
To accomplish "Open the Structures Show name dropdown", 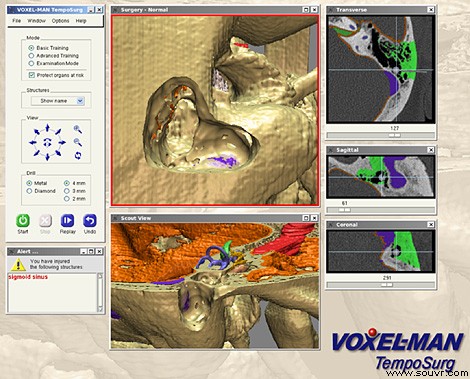I will pos(58,101).
